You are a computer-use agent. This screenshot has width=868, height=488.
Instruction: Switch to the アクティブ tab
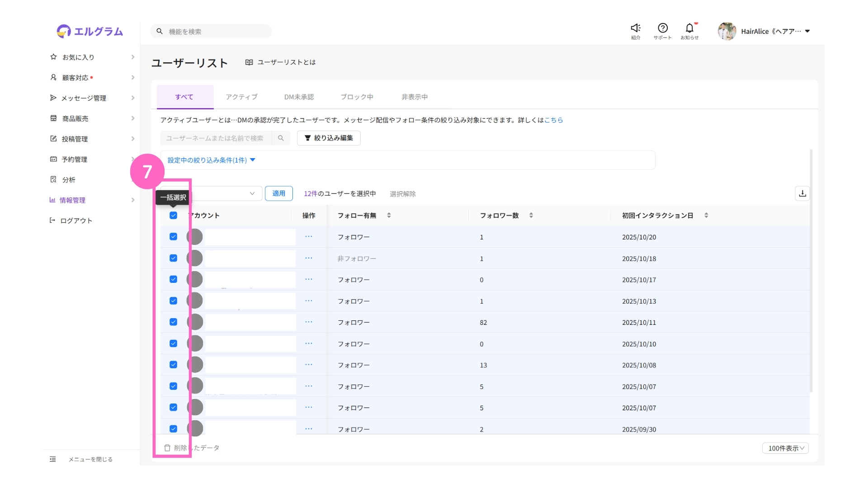coord(241,97)
